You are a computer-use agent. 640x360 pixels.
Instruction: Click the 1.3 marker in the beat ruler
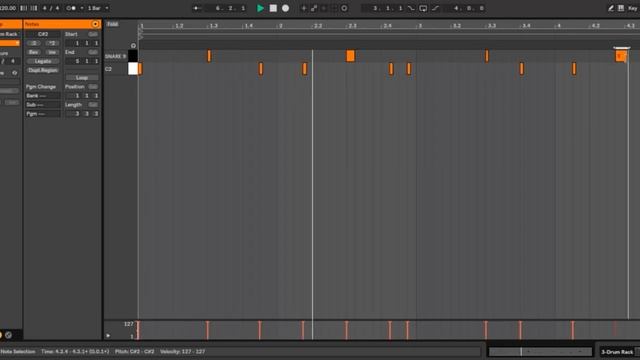[x=213, y=26]
